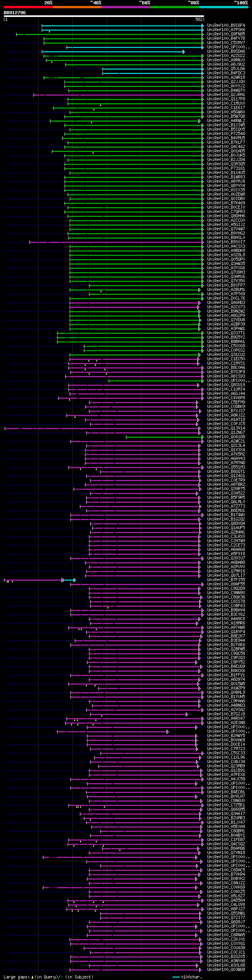
Task: Select label UniRef100_O34522
Action: pyautogui.click(x=226, y=493)
